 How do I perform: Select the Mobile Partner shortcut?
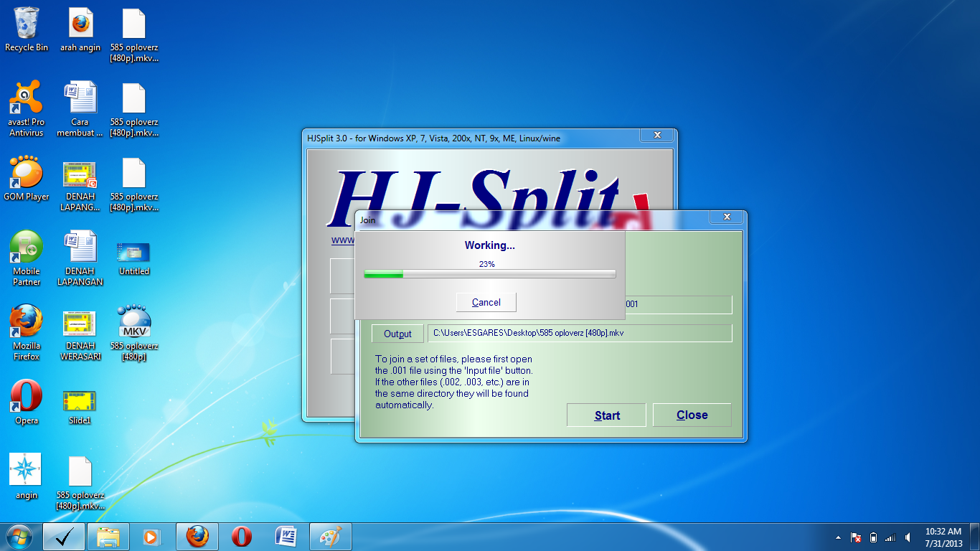(x=27, y=258)
